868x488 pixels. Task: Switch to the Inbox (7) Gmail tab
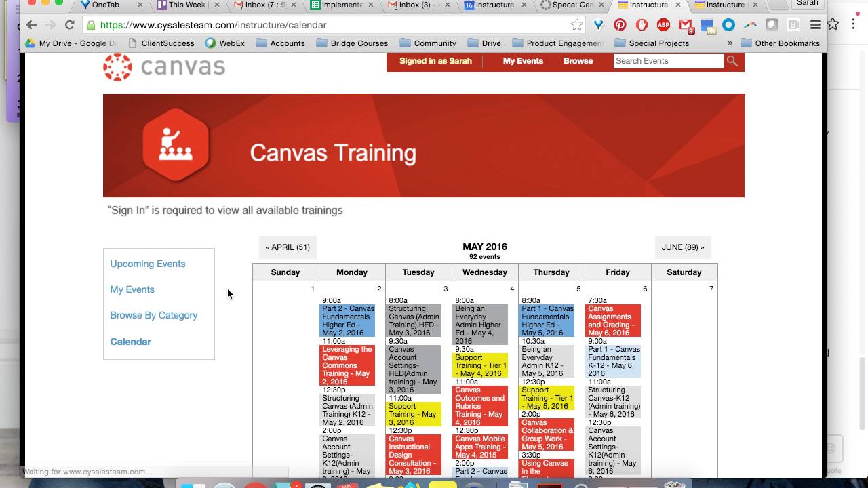point(265,5)
